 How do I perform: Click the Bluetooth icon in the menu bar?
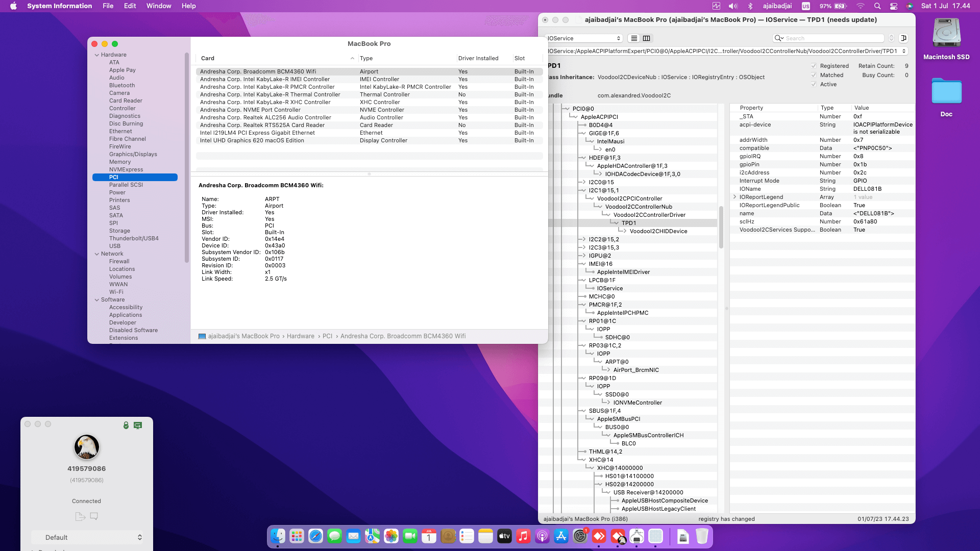[x=750, y=6]
